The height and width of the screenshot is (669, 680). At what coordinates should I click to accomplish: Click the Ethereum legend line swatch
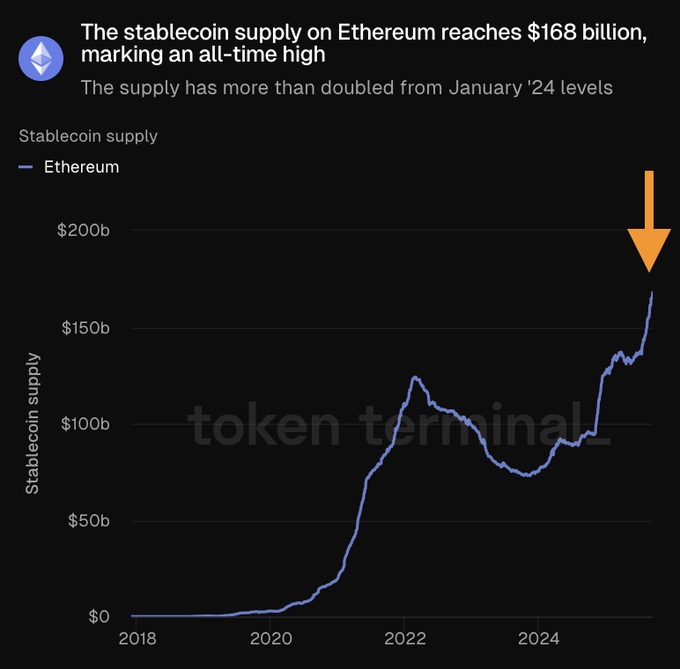[x=26, y=167]
